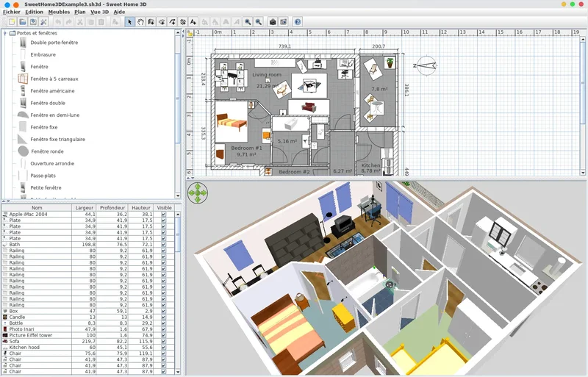Click the Redo arrow icon
This screenshot has height=377, width=588.
[x=68, y=22]
